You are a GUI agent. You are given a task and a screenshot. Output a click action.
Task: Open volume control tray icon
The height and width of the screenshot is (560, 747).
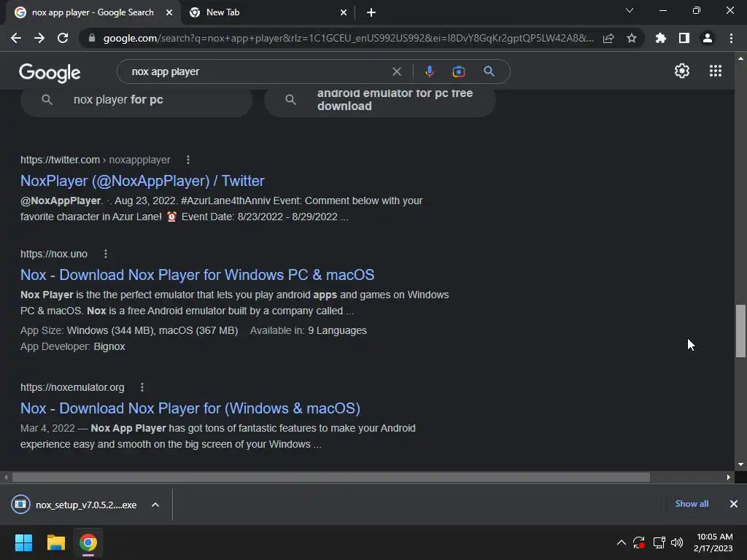[x=676, y=542]
